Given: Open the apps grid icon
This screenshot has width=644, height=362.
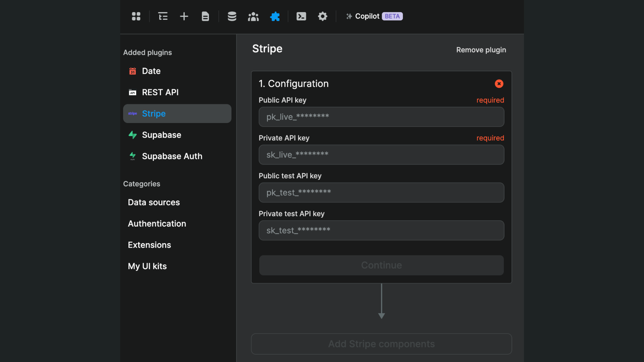Looking at the screenshot, I should pyautogui.click(x=136, y=16).
